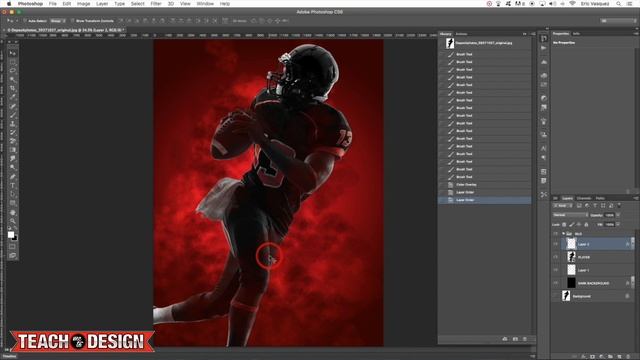640x360 pixels.
Task: Click the background color swatch
Action: click(x=16, y=238)
